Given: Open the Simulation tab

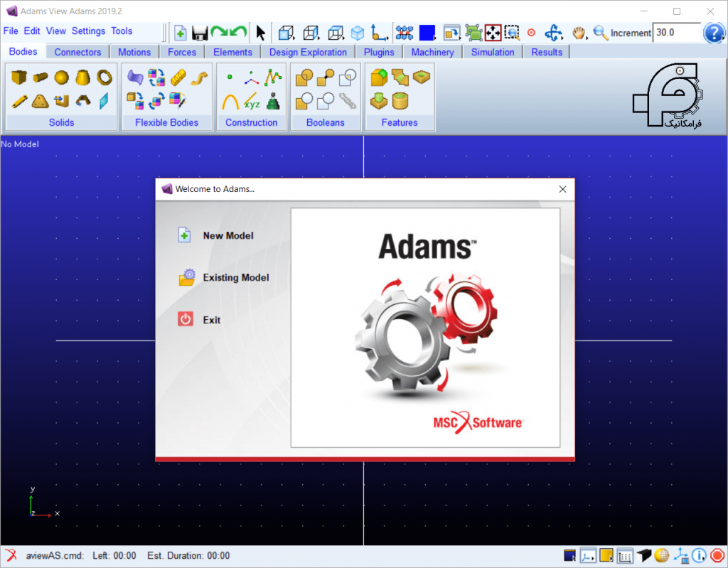Looking at the screenshot, I should (493, 52).
